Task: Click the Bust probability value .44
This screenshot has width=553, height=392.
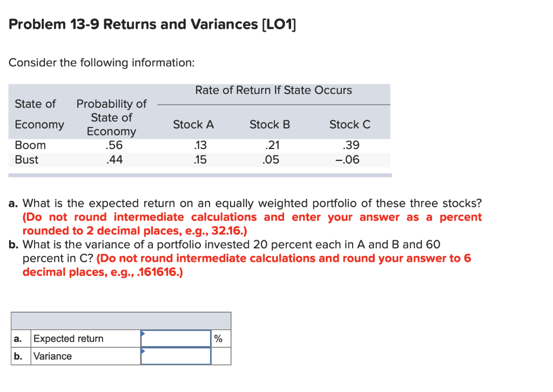Action: coord(114,160)
